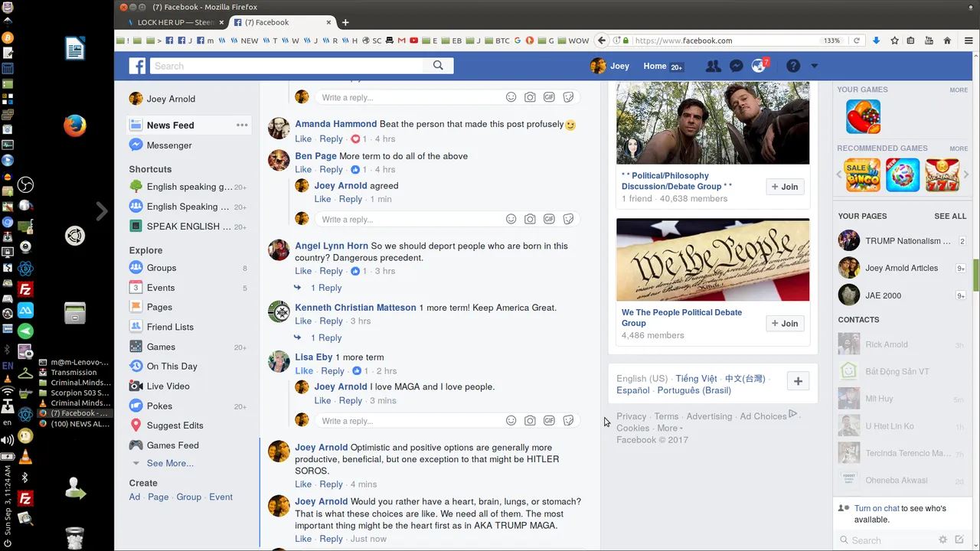Launch Firefox icon on desktop
Viewport: 980px width, 551px height.
pos(74,125)
